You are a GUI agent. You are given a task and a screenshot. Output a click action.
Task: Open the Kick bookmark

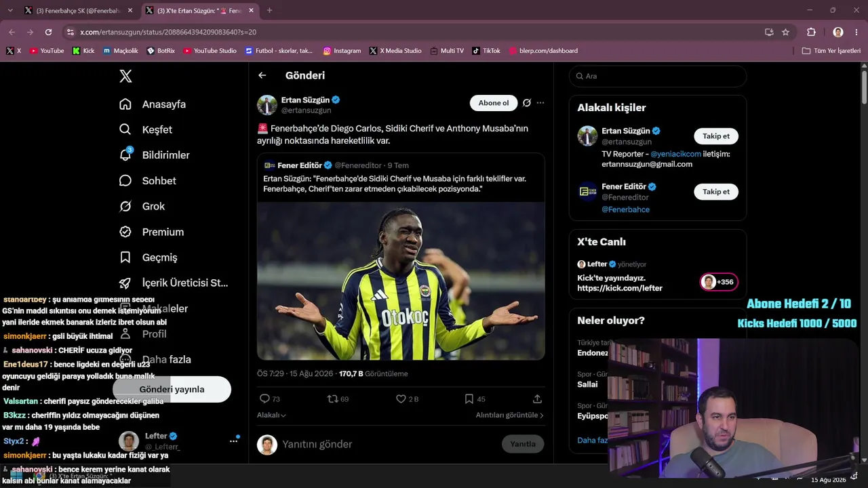pyautogui.click(x=83, y=51)
